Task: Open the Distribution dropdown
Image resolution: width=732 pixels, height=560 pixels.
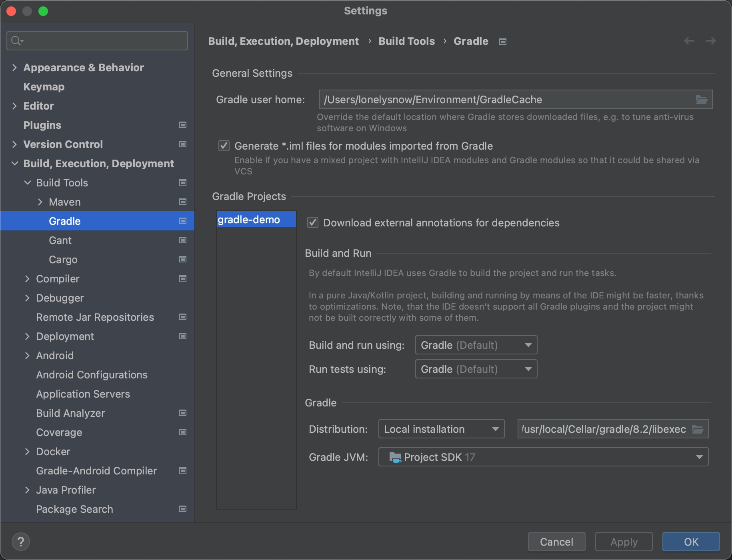Action: pos(441,429)
